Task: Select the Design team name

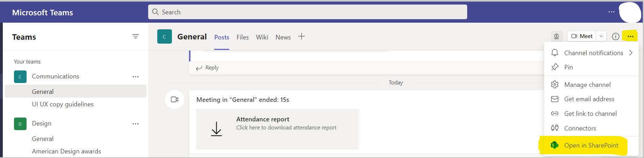Action: 42,123
